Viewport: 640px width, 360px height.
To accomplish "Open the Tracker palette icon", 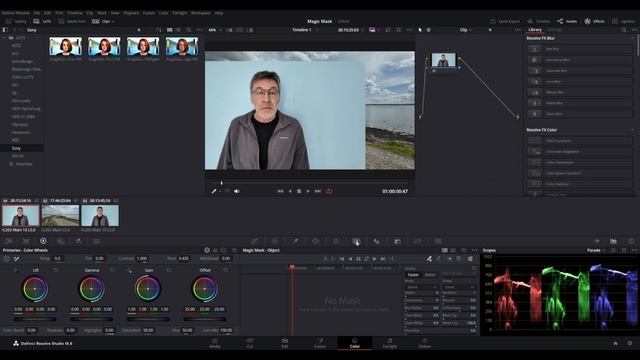I will pos(336,241).
